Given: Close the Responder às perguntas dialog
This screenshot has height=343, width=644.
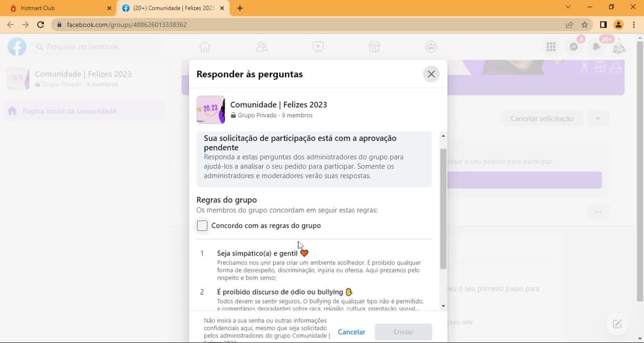Looking at the screenshot, I should point(431,74).
